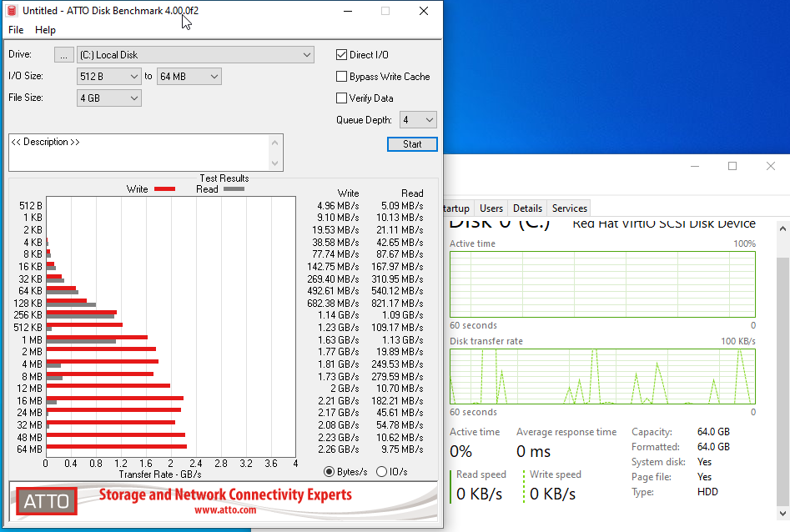Open the Queue Depth dropdown

(418, 120)
